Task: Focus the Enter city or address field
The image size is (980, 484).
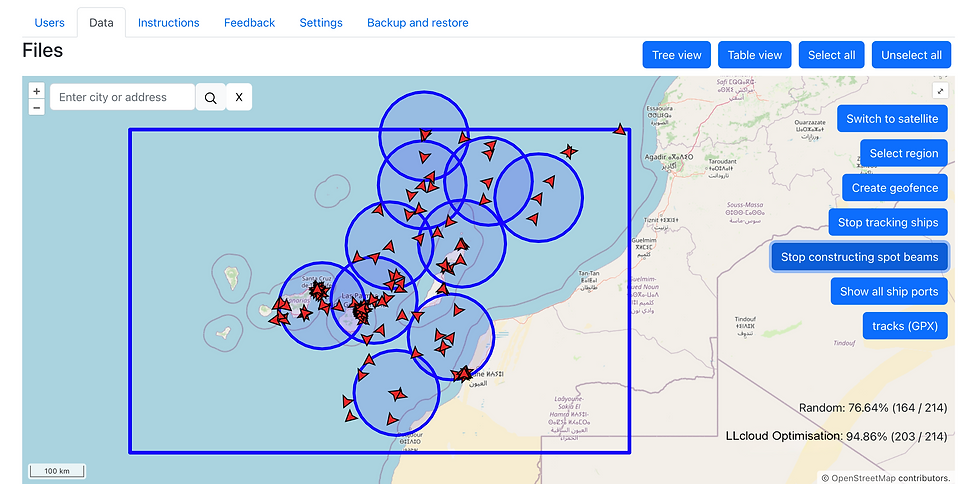Action: [122, 97]
